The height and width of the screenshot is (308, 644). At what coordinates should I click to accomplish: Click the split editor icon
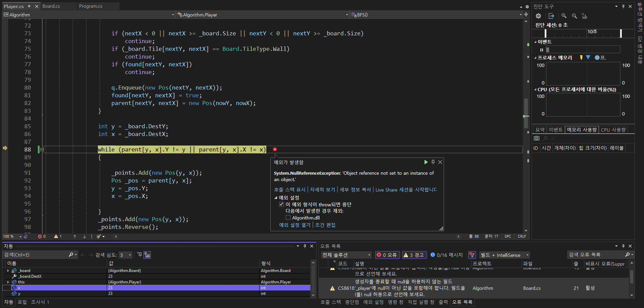(526, 14)
